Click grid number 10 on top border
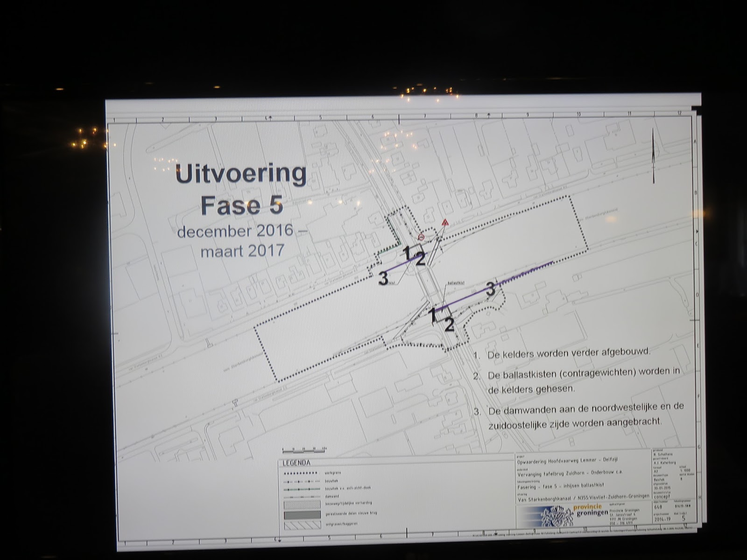The width and height of the screenshot is (747, 560). [578, 114]
